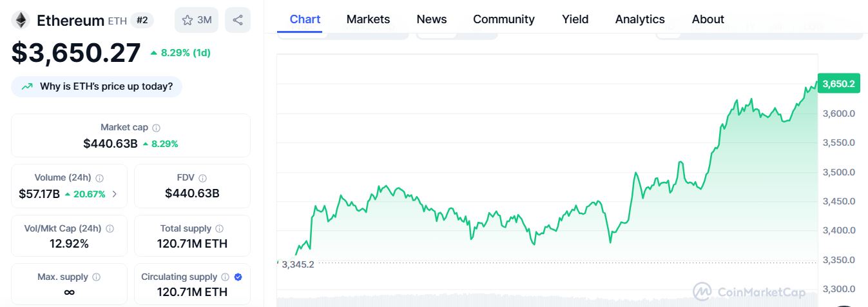Click 'Why is ETH's price up today?' button
Image resolution: width=868 pixels, height=307 pixels.
pyautogui.click(x=97, y=86)
